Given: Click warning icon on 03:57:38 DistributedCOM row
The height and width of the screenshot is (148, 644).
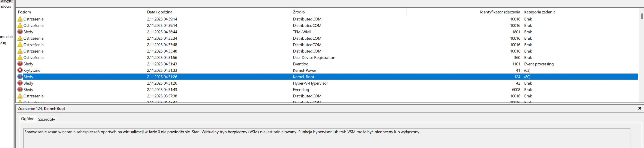Looking at the screenshot, I should (x=20, y=96).
